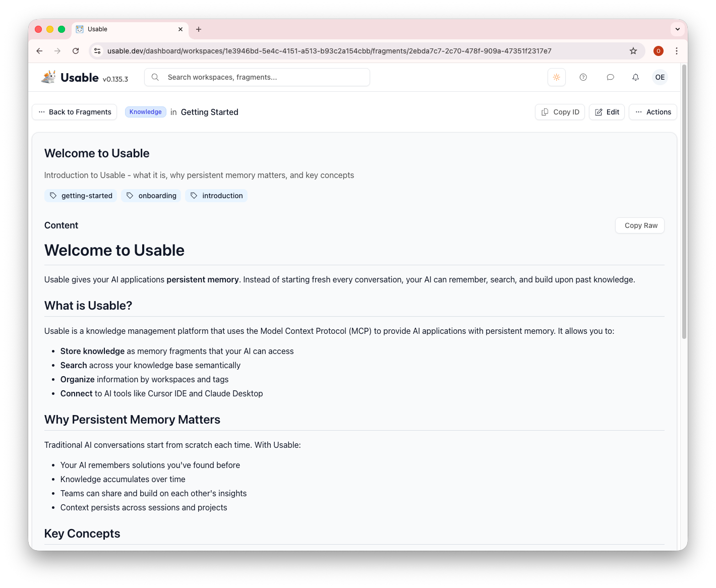This screenshot has width=716, height=588.
Task: Open the chat bubble icon
Action: (x=610, y=77)
